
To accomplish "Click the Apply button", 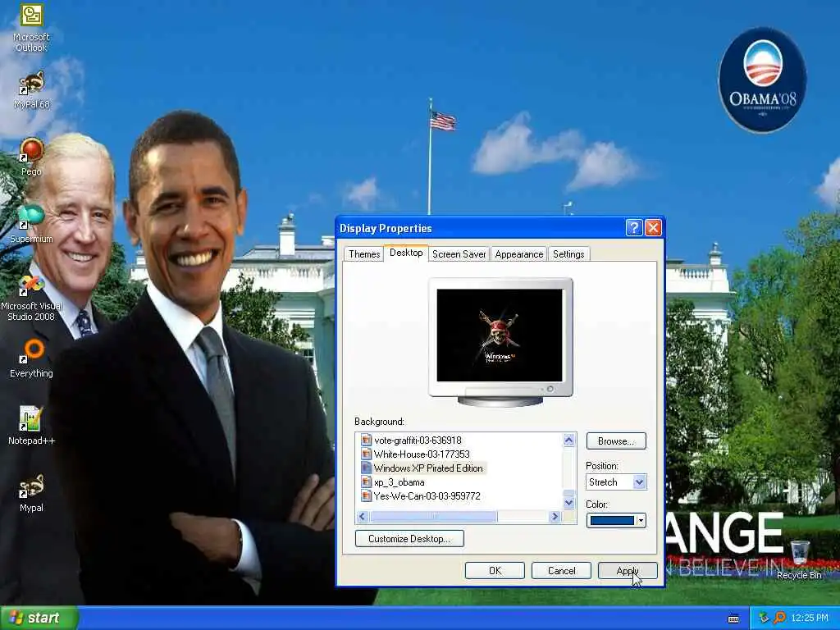I will pos(628,571).
